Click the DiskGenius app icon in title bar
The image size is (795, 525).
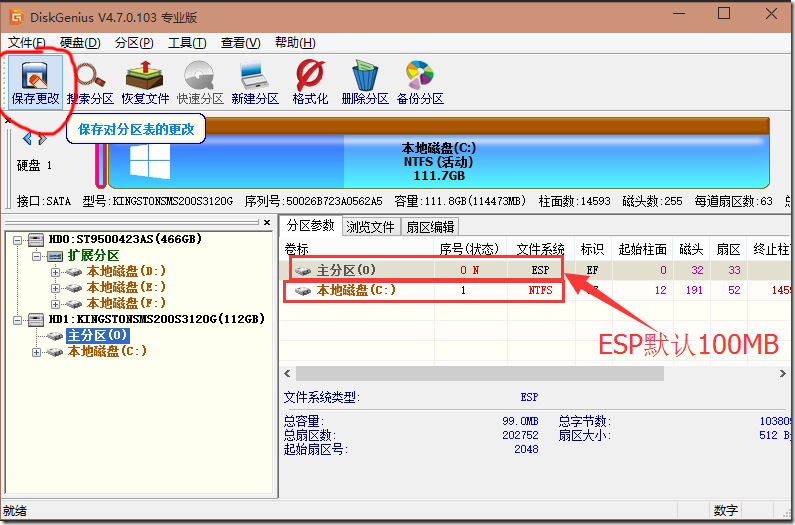pos(17,17)
